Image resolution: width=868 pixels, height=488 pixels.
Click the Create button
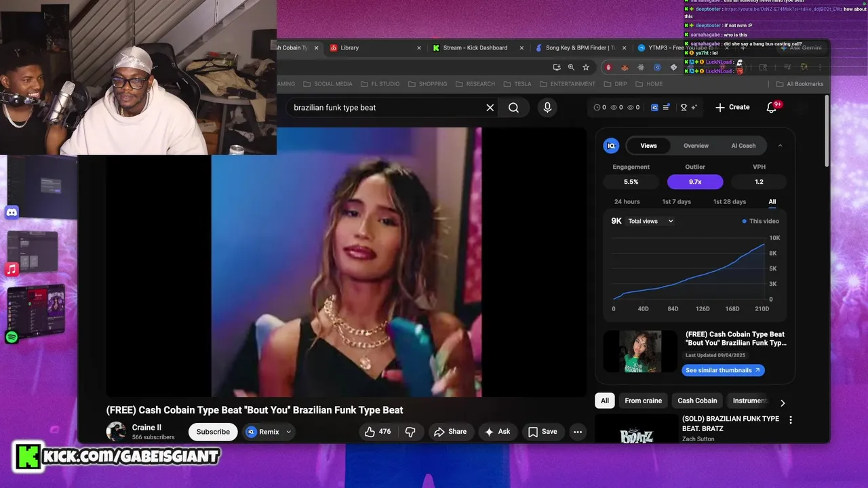732,107
